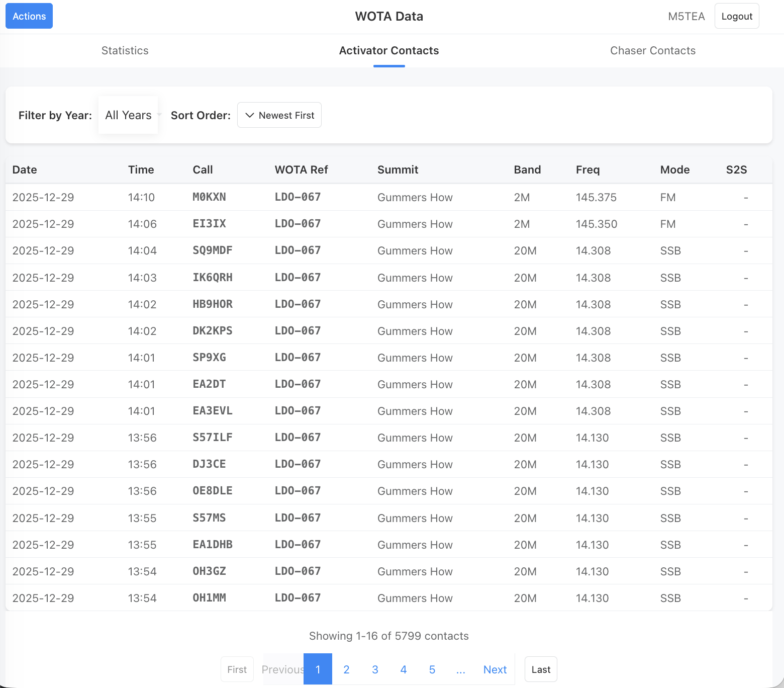Image resolution: width=784 pixels, height=688 pixels.
Task: Click the Freq column header
Action: (587, 170)
